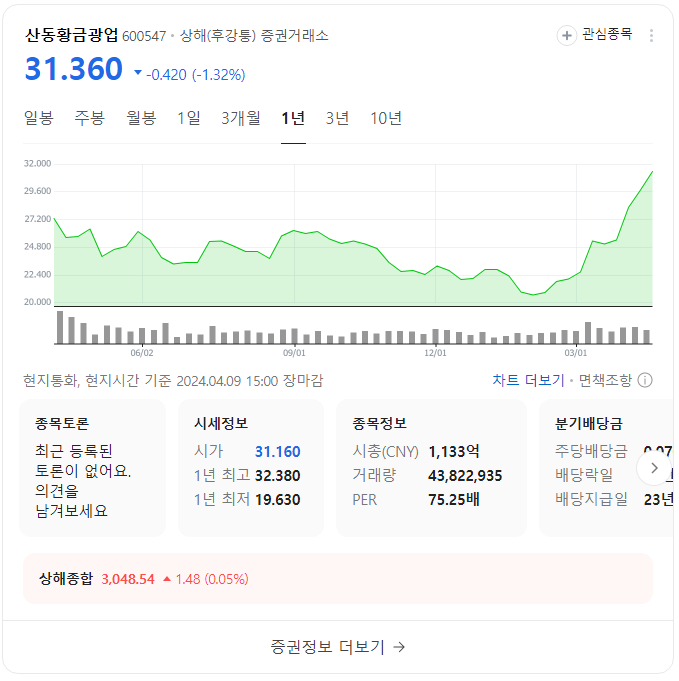The image size is (679, 681).
Task: Select the 주봉 chart tab
Action: coord(89,118)
